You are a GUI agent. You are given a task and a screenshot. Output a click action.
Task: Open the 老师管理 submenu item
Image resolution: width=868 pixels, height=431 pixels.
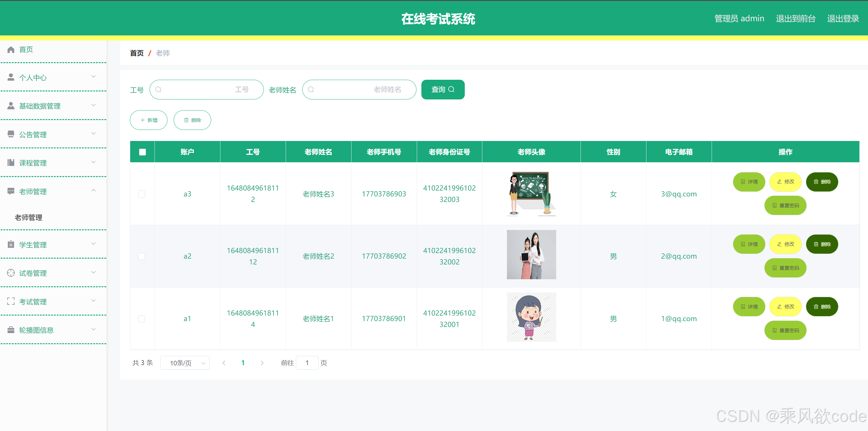[x=28, y=217]
